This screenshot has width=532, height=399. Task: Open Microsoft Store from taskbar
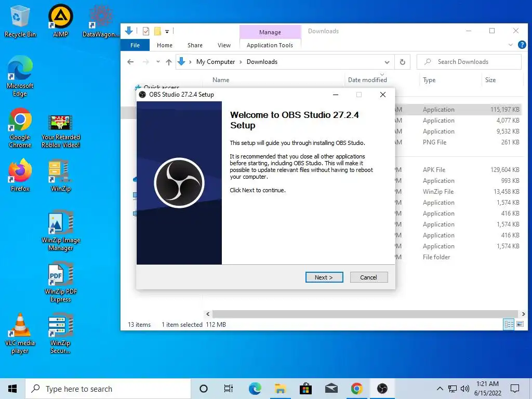click(x=305, y=389)
